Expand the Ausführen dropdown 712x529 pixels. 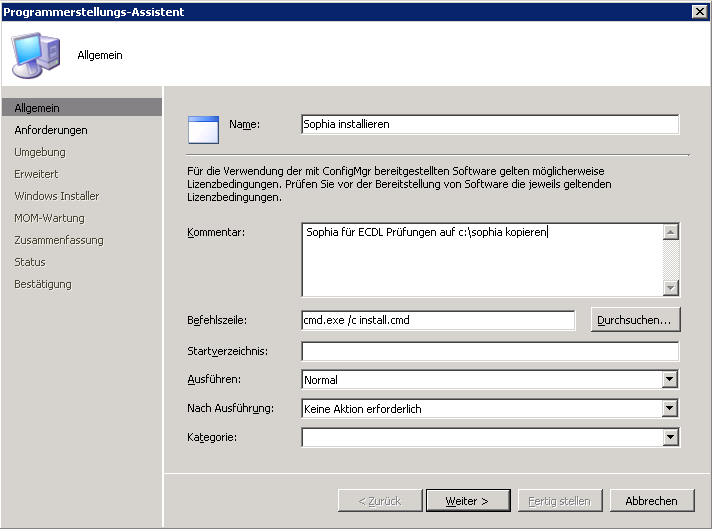(x=670, y=380)
